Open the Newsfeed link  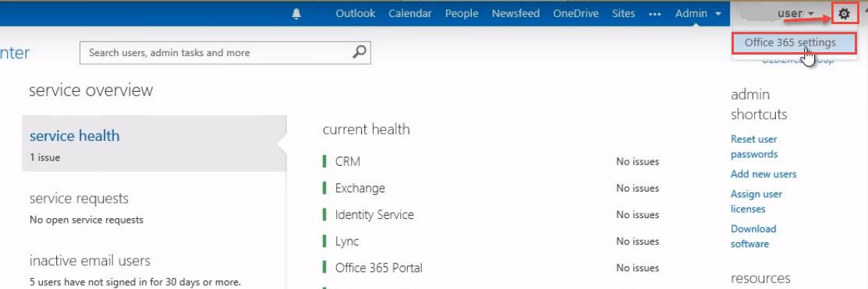(x=515, y=14)
